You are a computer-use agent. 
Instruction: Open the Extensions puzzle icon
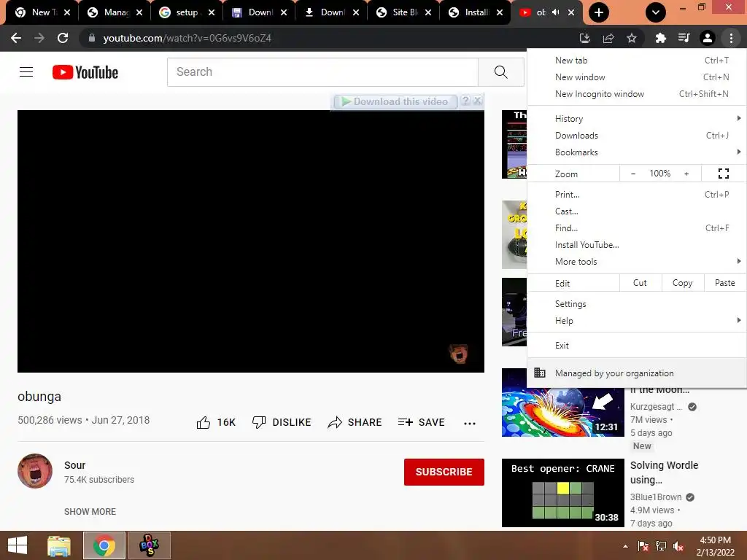pos(660,38)
